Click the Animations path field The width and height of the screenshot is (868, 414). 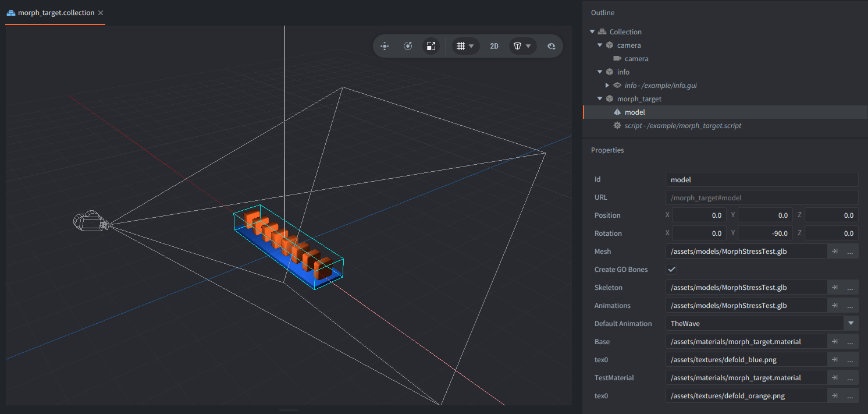click(x=746, y=306)
